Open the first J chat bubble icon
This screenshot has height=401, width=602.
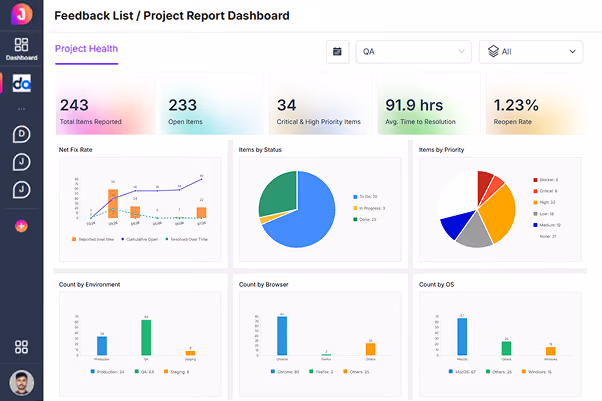click(x=22, y=162)
